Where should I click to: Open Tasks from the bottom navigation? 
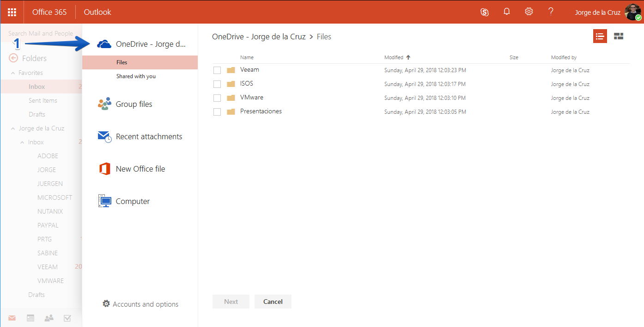[67, 318]
